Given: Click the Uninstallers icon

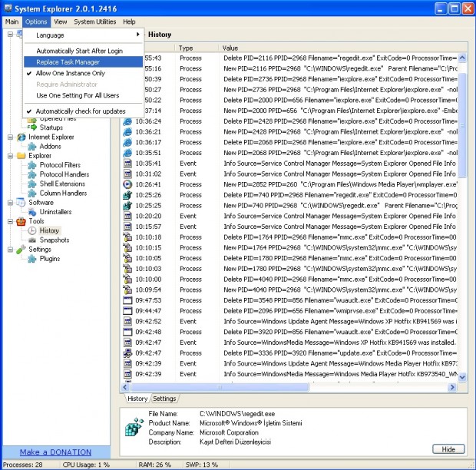Looking at the screenshot, I should click(x=32, y=212).
